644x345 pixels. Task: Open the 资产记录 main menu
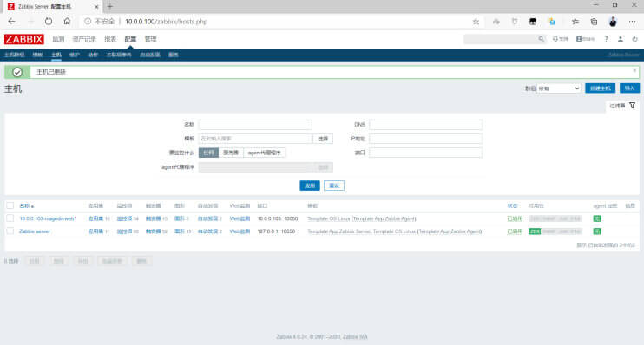coord(84,39)
